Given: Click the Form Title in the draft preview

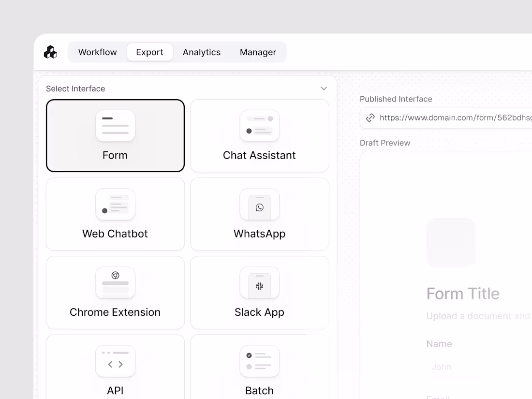Looking at the screenshot, I should pyautogui.click(x=463, y=293).
